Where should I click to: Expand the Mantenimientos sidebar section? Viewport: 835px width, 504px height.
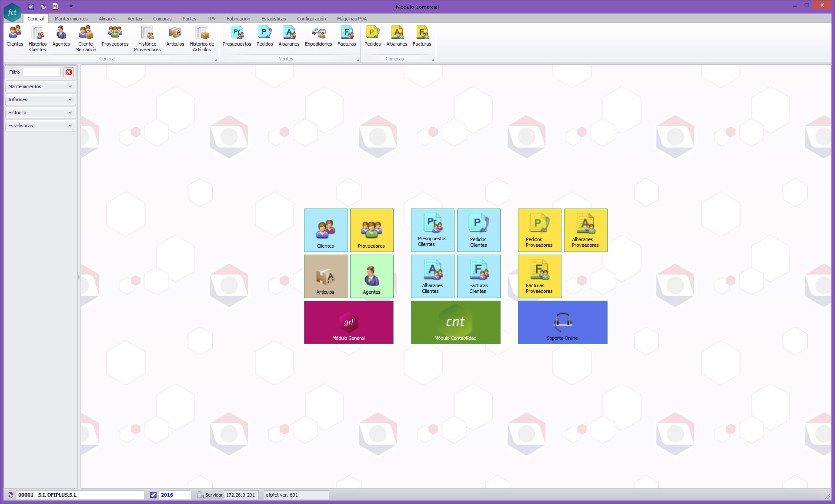[x=40, y=86]
